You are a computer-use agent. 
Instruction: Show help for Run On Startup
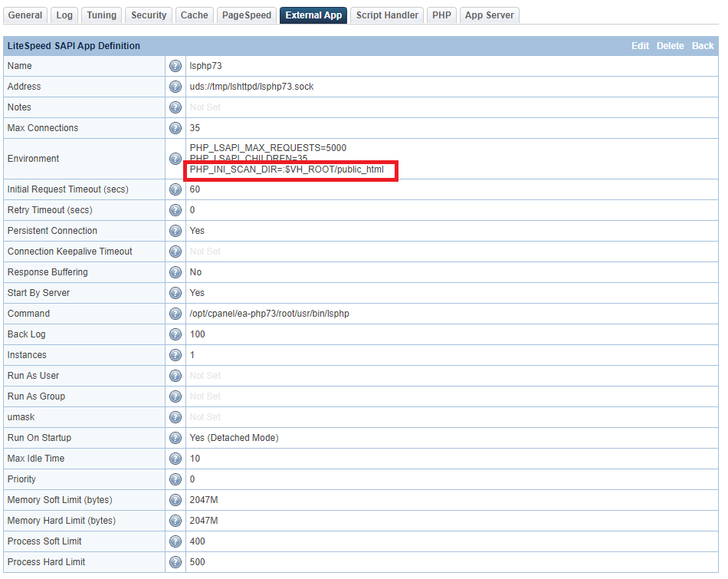click(175, 438)
